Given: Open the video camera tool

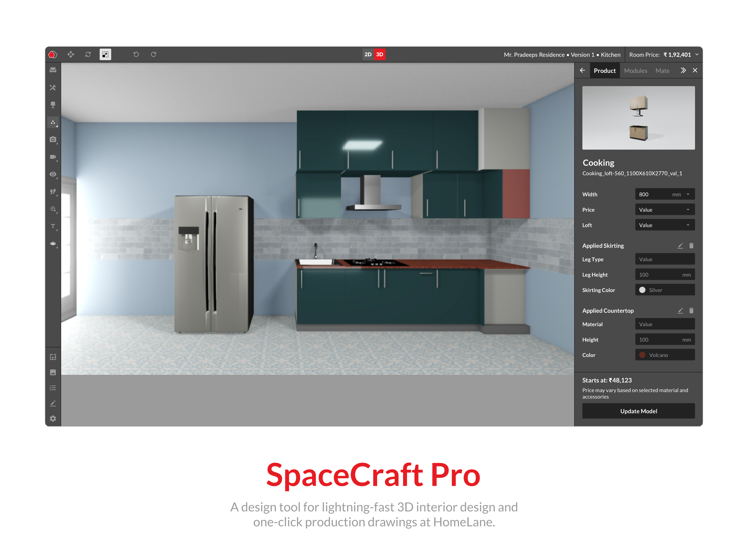Looking at the screenshot, I should pyautogui.click(x=53, y=157).
